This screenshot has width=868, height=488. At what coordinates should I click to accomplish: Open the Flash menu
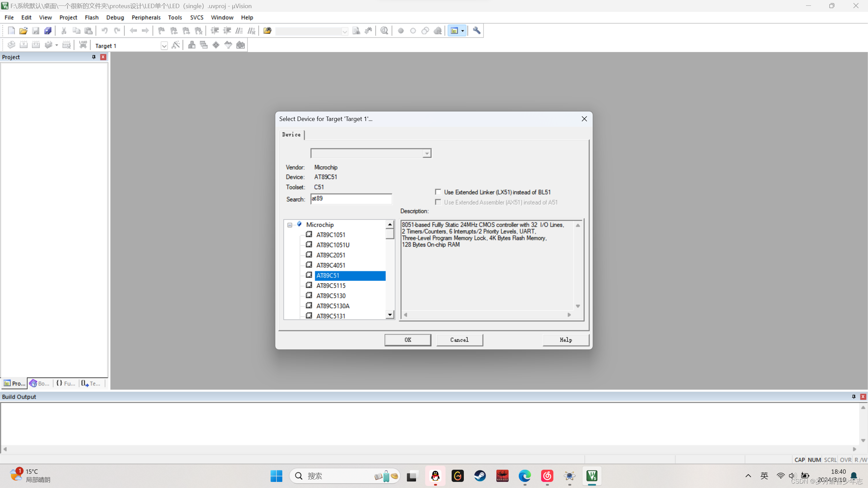pyautogui.click(x=92, y=17)
